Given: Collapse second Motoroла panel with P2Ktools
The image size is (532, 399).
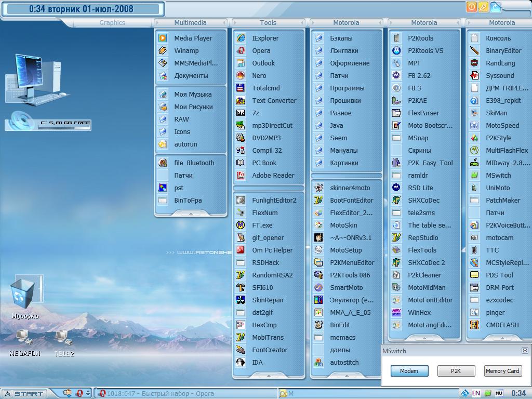Looking at the screenshot, I should coord(424,338).
